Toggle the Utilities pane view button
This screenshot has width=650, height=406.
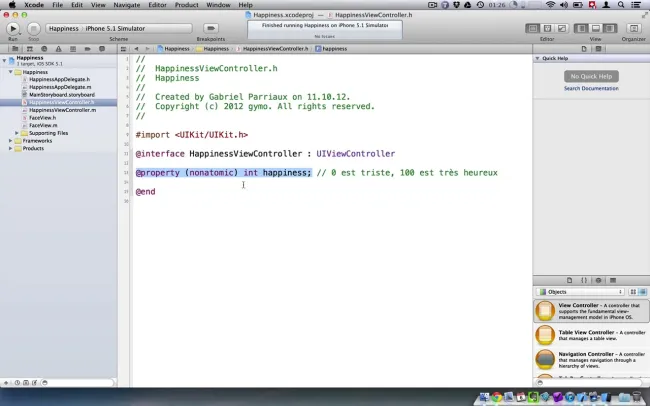[x=610, y=28]
